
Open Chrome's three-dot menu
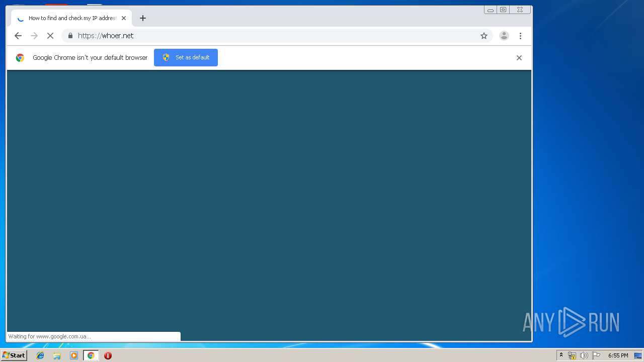click(520, 36)
